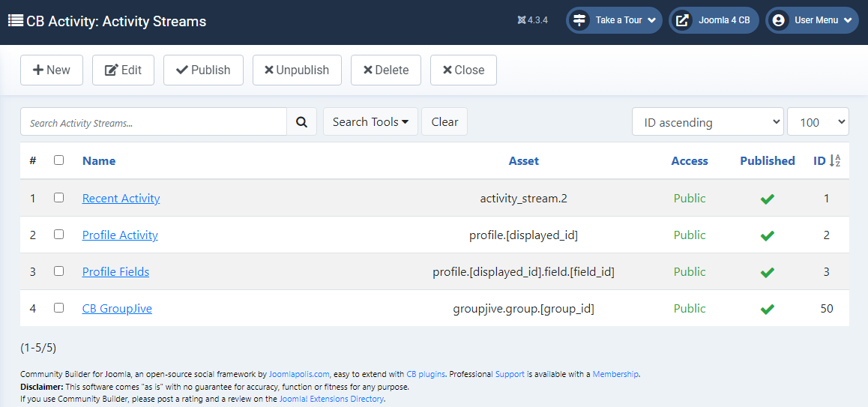Click the groupjive.group.[group_id] asset cell
Image resolution: width=868 pixels, height=407 pixels.
tap(523, 308)
